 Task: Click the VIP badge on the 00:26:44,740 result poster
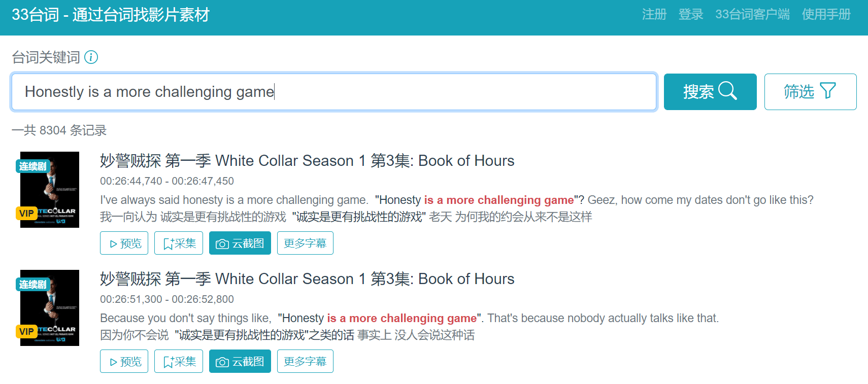pos(26,213)
